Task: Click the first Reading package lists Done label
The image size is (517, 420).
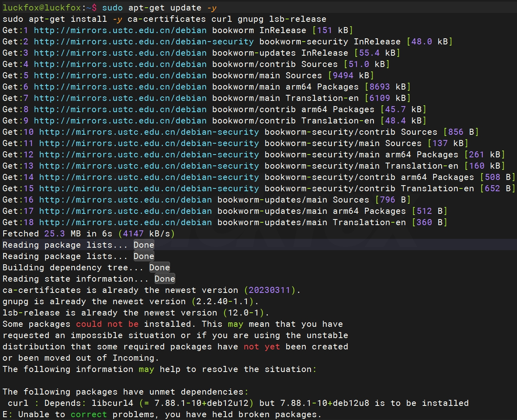Action: point(144,245)
